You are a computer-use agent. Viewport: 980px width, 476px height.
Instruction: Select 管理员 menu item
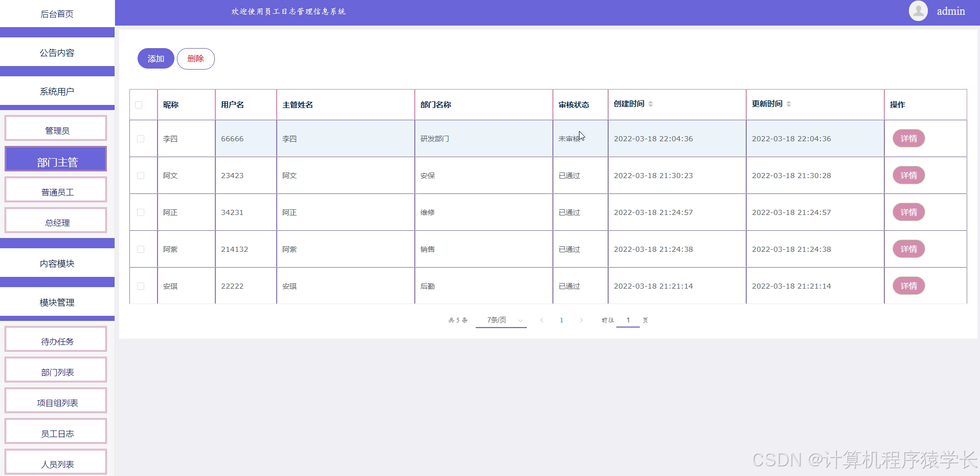coord(56,128)
